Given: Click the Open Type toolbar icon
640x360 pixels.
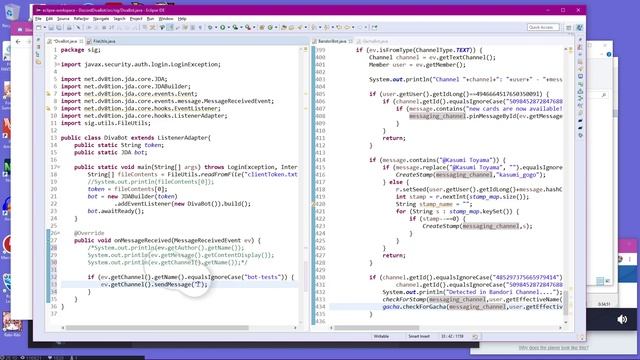Looking at the screenshot, I should click(284, 27).
